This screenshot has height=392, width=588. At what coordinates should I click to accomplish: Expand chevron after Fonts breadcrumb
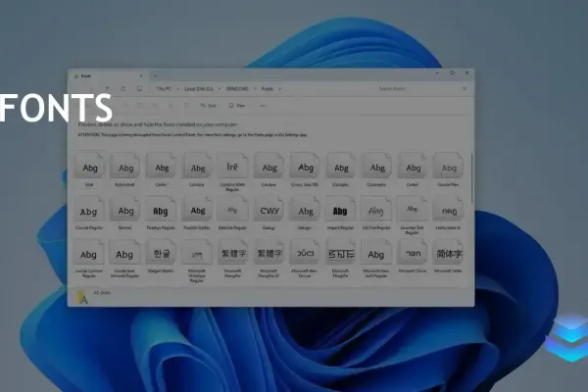coord(279,89)
